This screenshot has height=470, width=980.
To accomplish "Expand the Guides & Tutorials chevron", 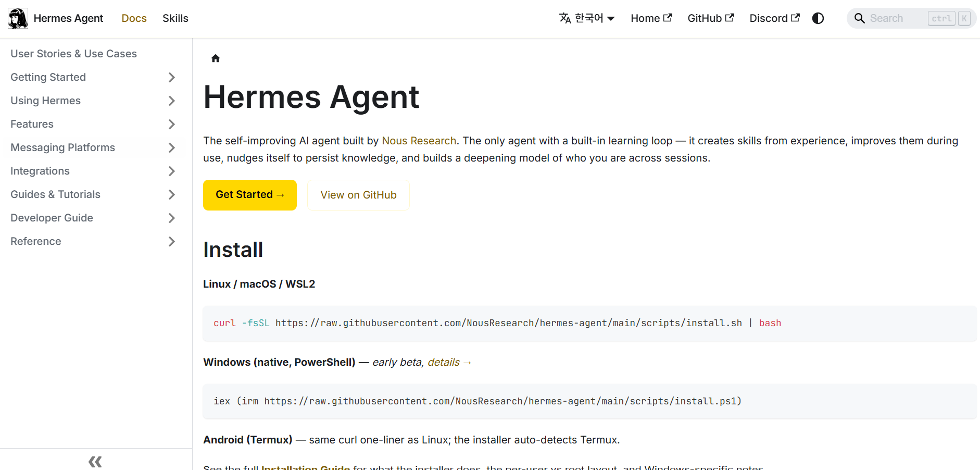I will click(x=172, y=194).
